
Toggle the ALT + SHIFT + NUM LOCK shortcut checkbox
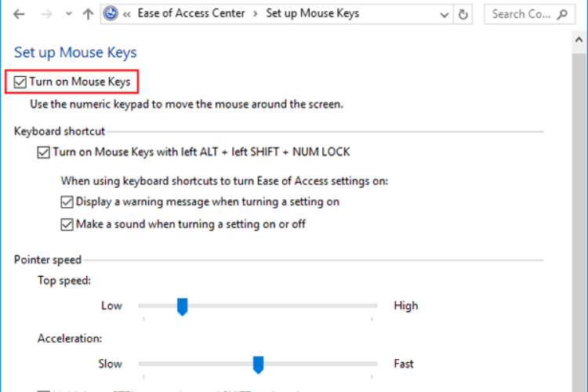point(43,152)
